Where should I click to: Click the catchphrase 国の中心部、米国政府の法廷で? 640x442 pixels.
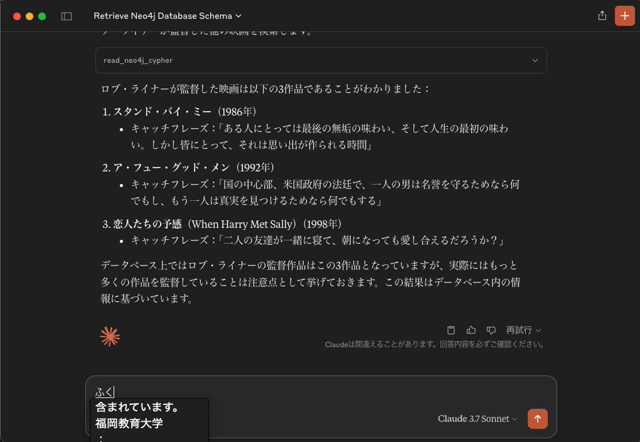[325, 193]
